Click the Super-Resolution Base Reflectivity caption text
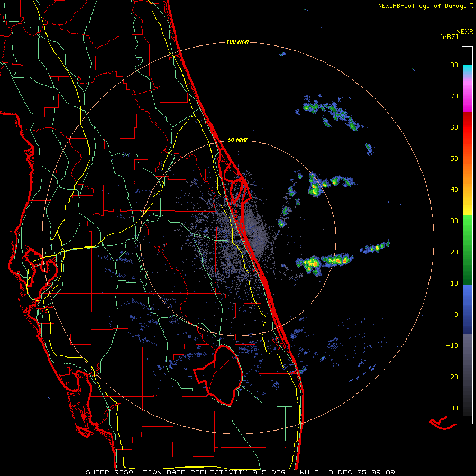 [167, 472]
